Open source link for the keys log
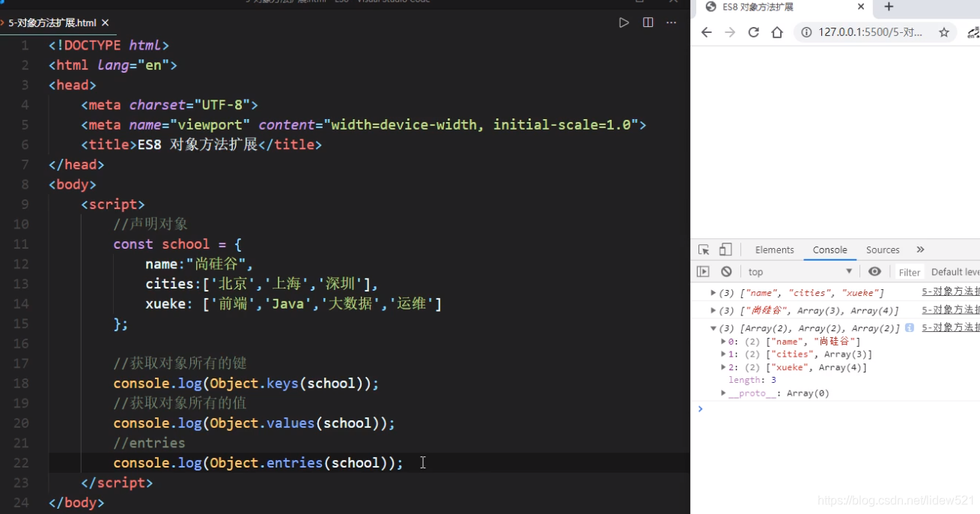 (951, 292)
